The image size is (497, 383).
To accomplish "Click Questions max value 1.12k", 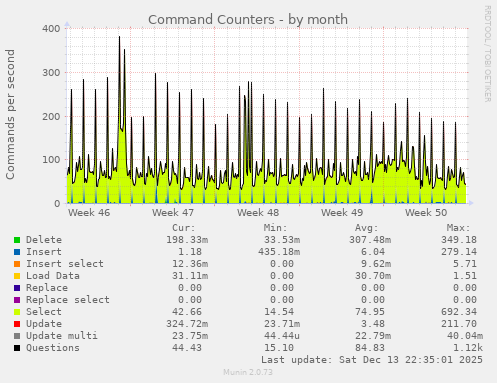I will (x=468, y=348).
